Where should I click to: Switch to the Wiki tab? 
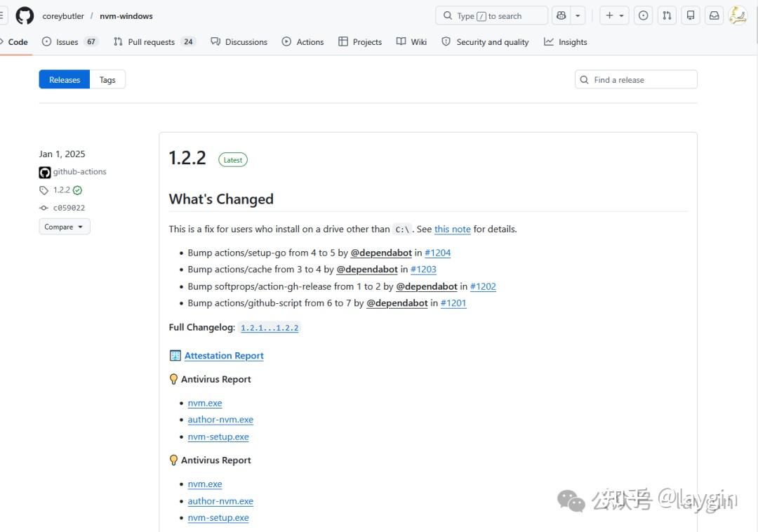pyautogui.click(x=411, y=42)
